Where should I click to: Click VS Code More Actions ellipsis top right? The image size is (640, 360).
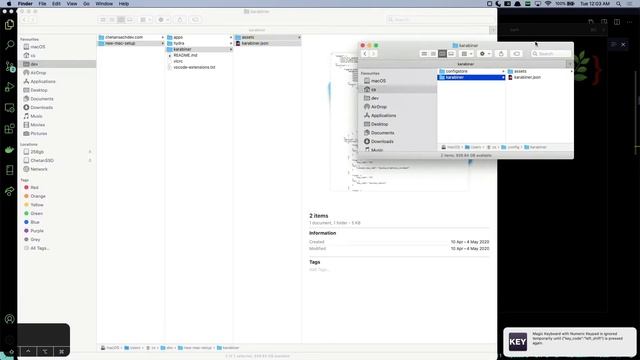629,22
